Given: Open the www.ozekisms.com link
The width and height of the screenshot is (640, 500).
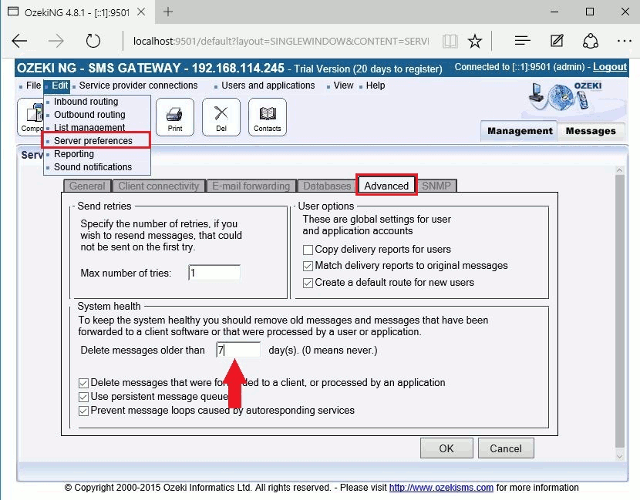Looking at the screenshot, I should 441,488.
